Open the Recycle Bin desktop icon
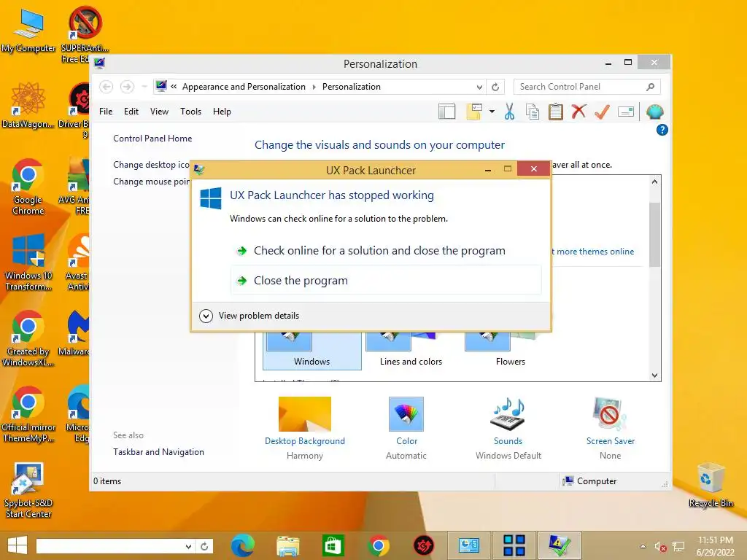This screenshot has height=560, width=747. point(711,486)
